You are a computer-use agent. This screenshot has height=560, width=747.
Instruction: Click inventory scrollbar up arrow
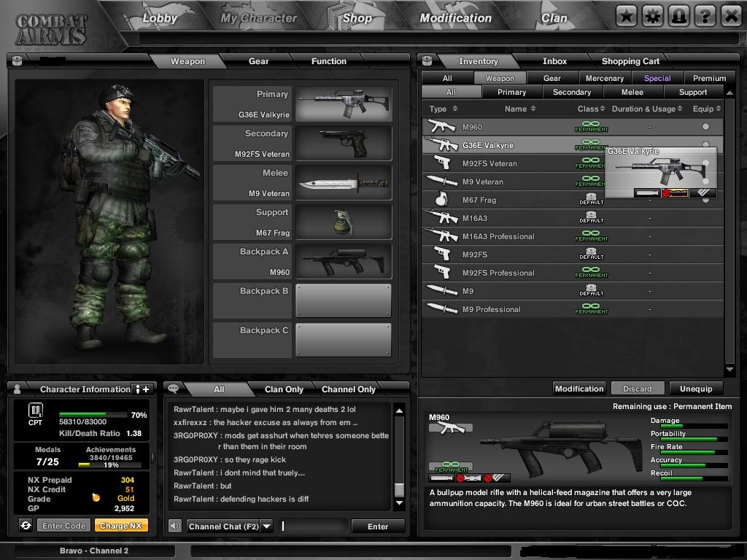pos(729,92)
